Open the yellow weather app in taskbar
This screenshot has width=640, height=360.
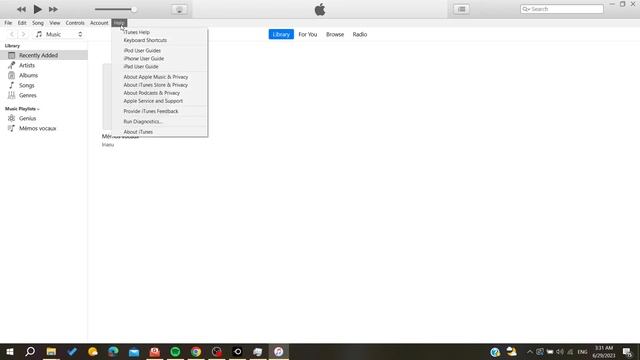click(x=93, y=351)
